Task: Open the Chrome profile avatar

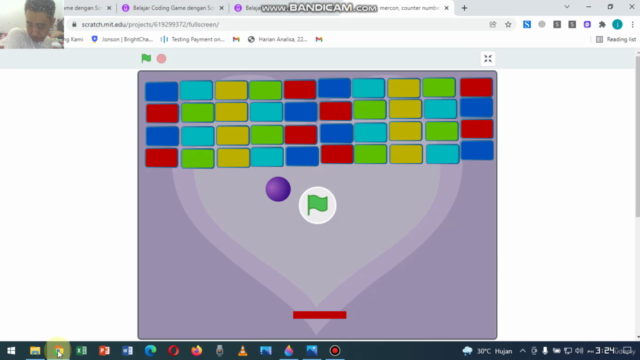Action: 617,24
